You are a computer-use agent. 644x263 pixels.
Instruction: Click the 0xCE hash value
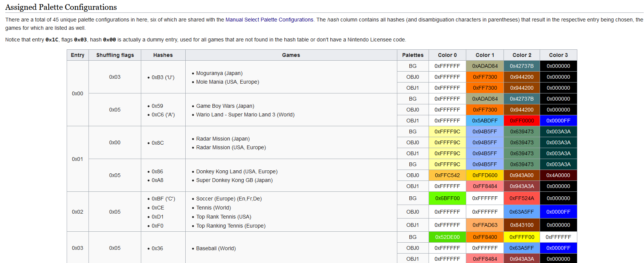click(158, 208)
